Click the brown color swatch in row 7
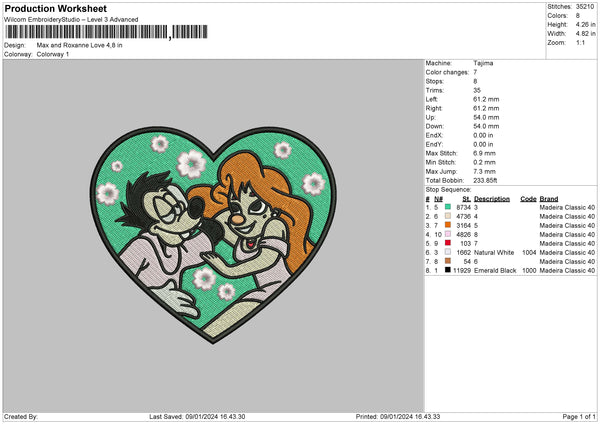 tap(448, 261)
